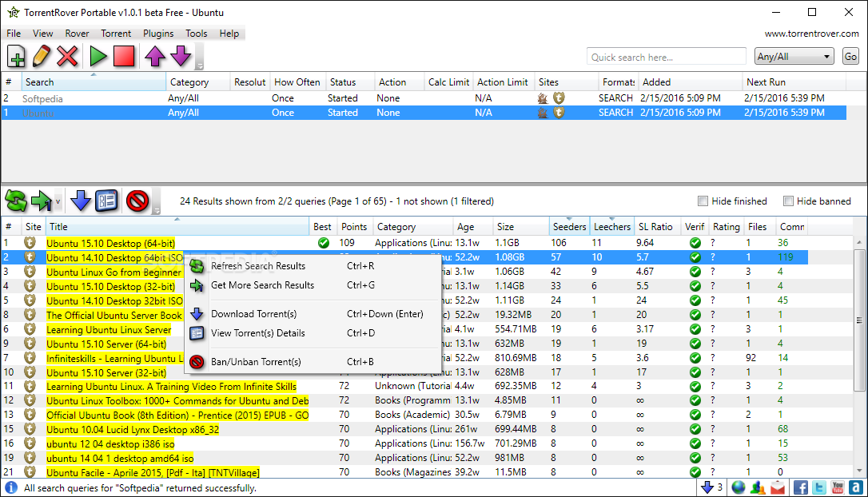Choose Refresh Search Results in context menu
868x497 pixels.
[314, 265]
